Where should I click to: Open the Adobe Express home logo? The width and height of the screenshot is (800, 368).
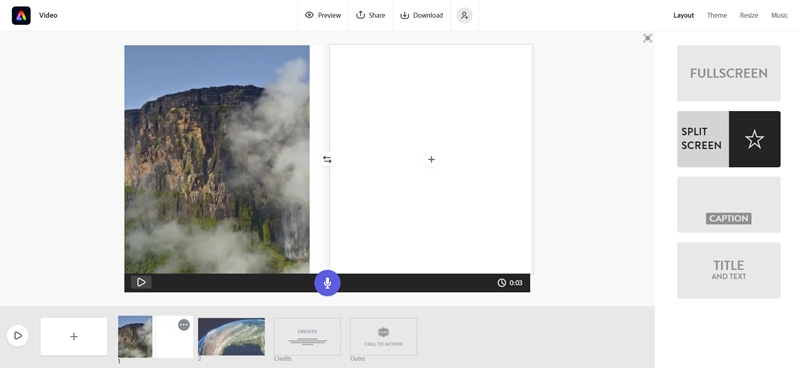tap(21, 15)
